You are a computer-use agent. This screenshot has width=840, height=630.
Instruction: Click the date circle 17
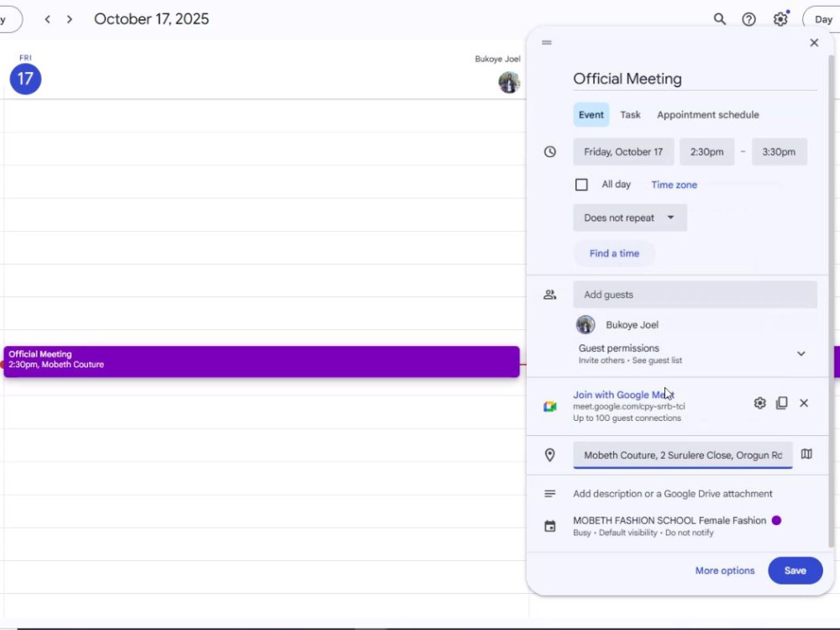coord(25,79)
